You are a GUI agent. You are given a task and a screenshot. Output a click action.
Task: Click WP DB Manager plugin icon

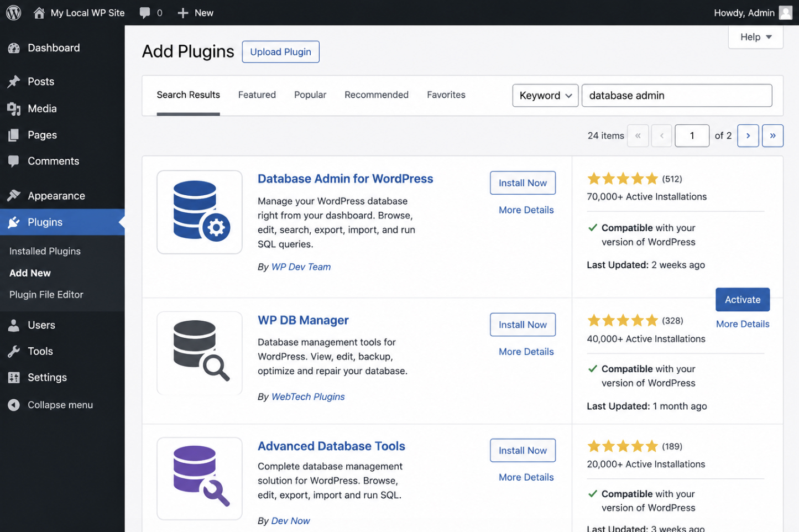tap(200, 353)
